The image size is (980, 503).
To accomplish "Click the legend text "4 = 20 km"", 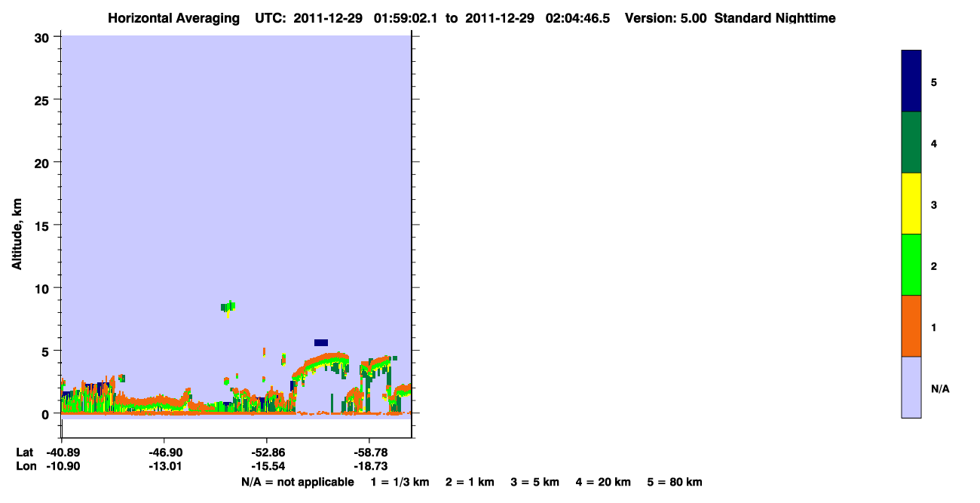I will coord(604,482).
